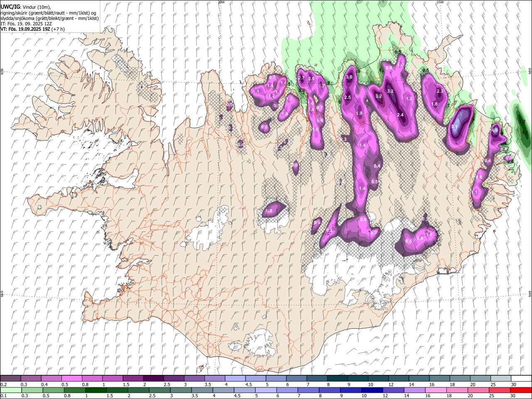Click the 5.1 precipitation value on the map
The image size is (532, 399).
[454, 127]
